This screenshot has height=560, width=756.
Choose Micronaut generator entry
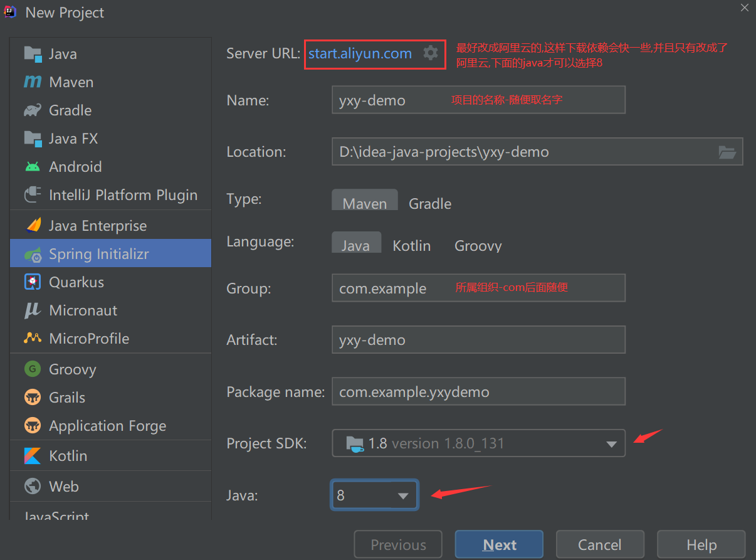point(110,310)
